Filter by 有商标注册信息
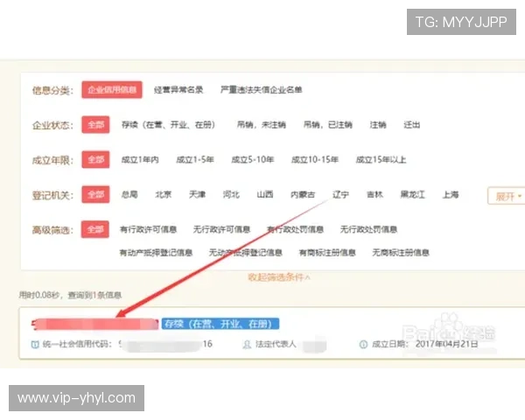Image resolution: width=525 pixels, height=420 pixels. click(327, 253)
